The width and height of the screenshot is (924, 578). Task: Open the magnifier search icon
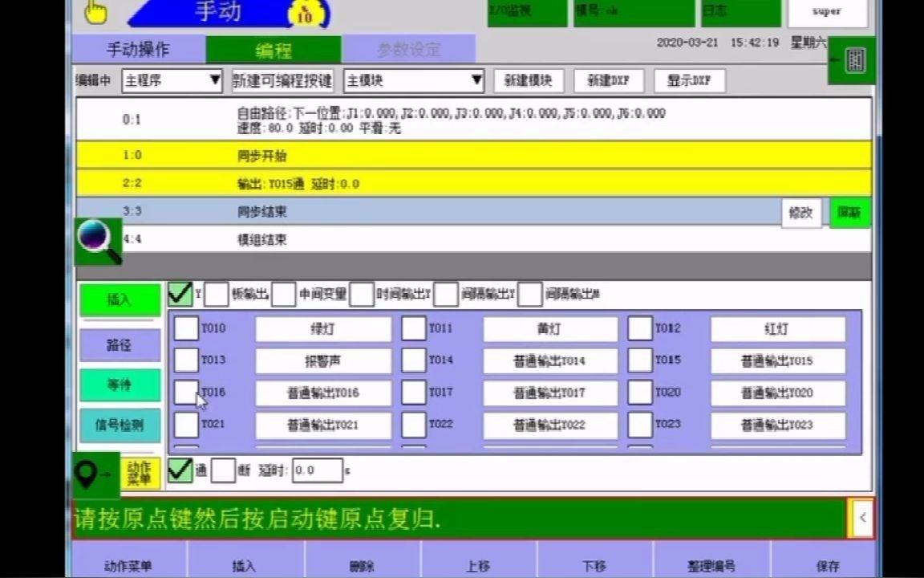click(x=99, y=242)
